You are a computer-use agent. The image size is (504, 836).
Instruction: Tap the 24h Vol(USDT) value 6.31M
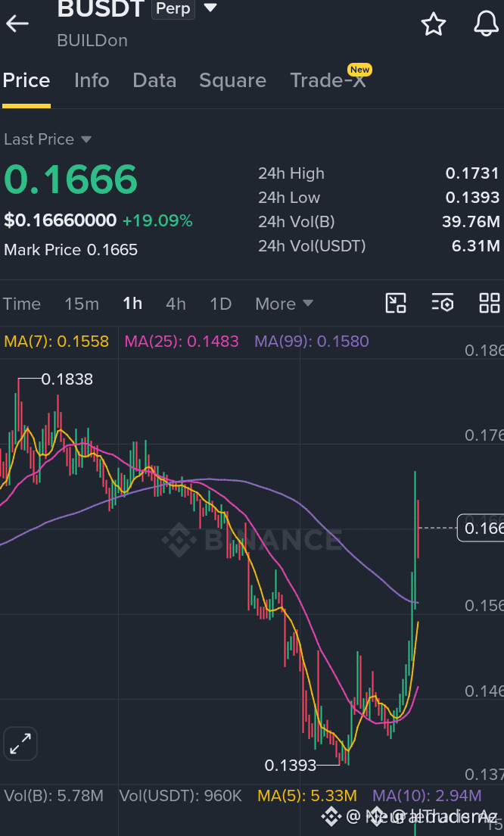pyautogui.click(x=475, y=246)
